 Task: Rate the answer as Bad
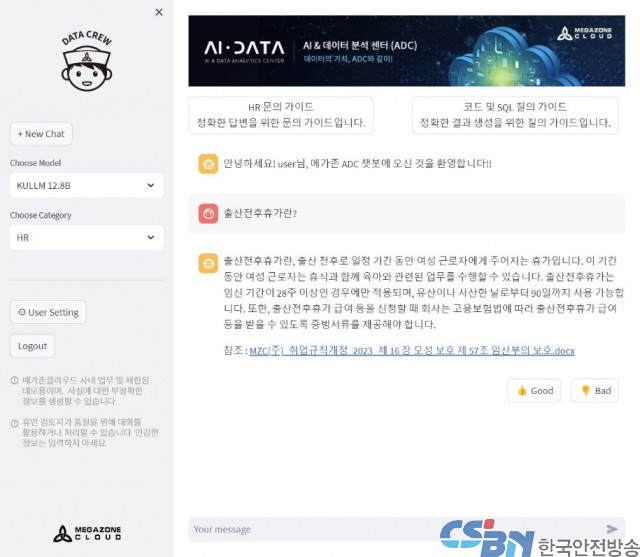[x=595, y=391]
